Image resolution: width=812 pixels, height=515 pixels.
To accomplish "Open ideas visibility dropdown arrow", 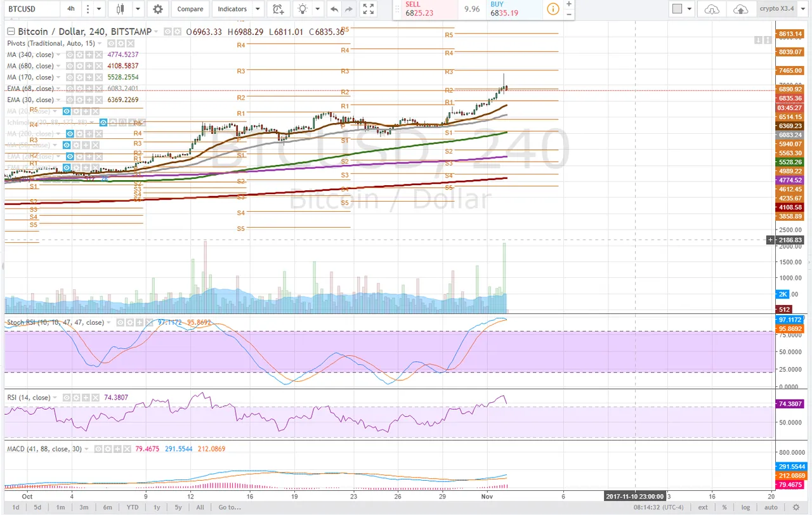I will point(318,9).
